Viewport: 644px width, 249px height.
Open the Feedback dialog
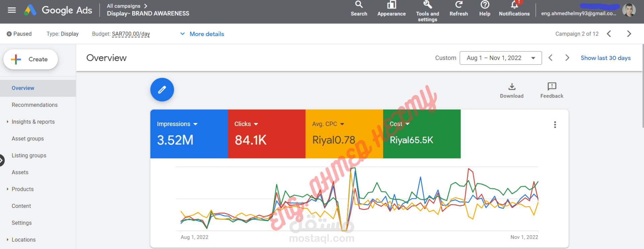point(552,91)
